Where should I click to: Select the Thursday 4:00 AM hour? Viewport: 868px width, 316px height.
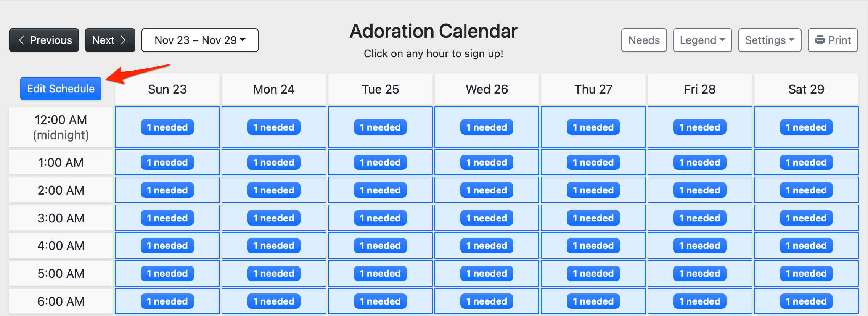click(593, 245)
